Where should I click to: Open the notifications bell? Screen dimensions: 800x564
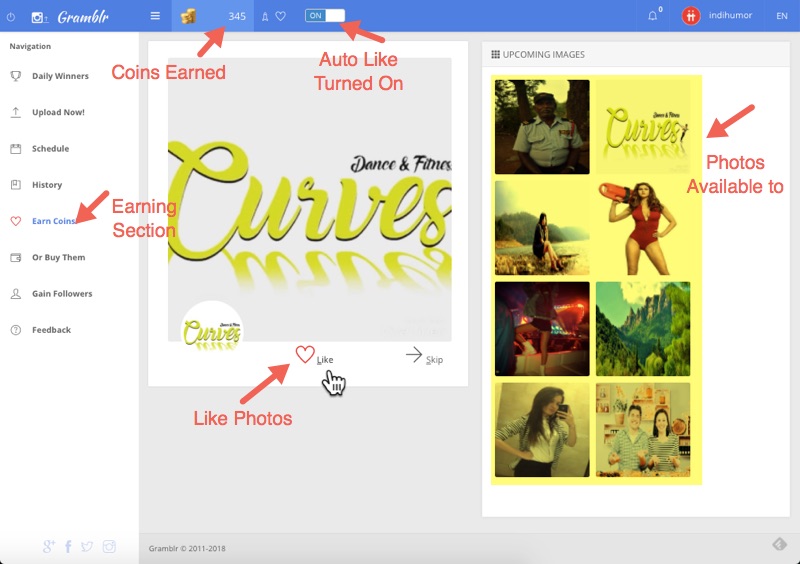(653, 16)
